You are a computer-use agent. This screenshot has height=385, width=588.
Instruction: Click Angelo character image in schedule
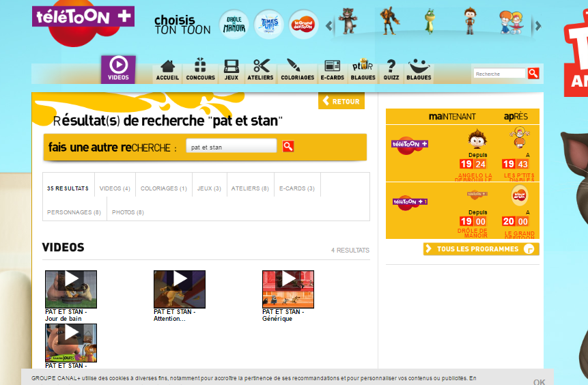coord(477,139)
